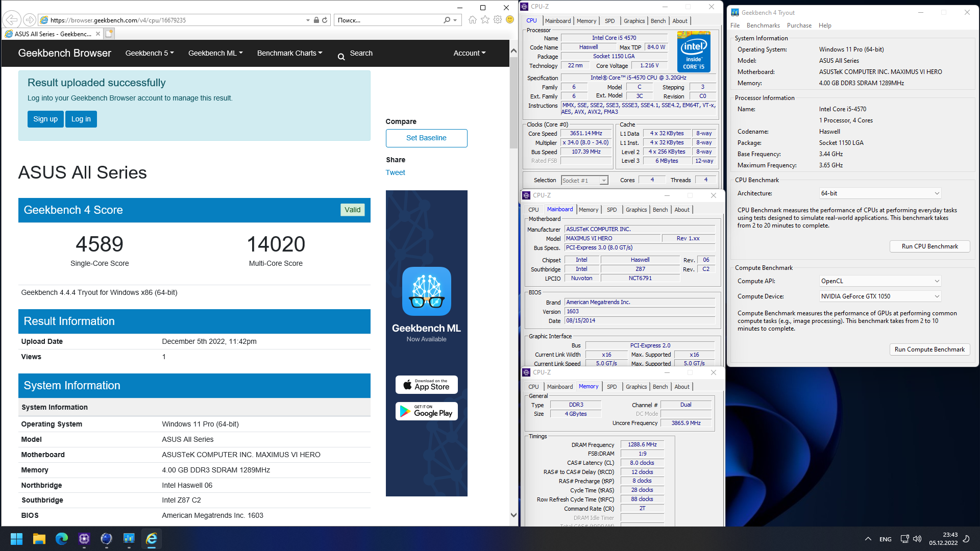
Task: Expand the Geekbench ML dropdown menu
Action: 215,53
